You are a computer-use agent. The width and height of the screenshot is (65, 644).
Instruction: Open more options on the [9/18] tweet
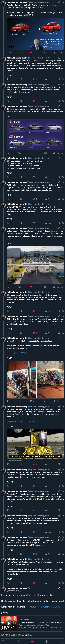(63, 292)
